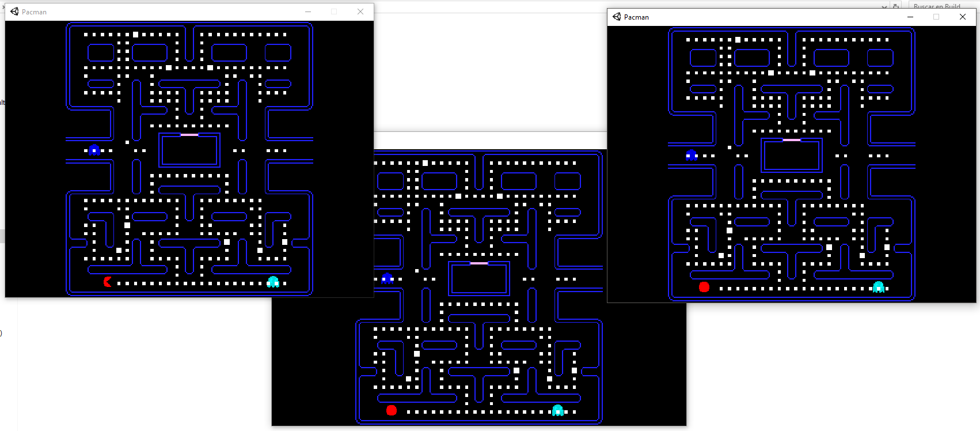Open the address bar history dropdown arrow
Screen dimensions: 980x431
click(x=884, y=6)
